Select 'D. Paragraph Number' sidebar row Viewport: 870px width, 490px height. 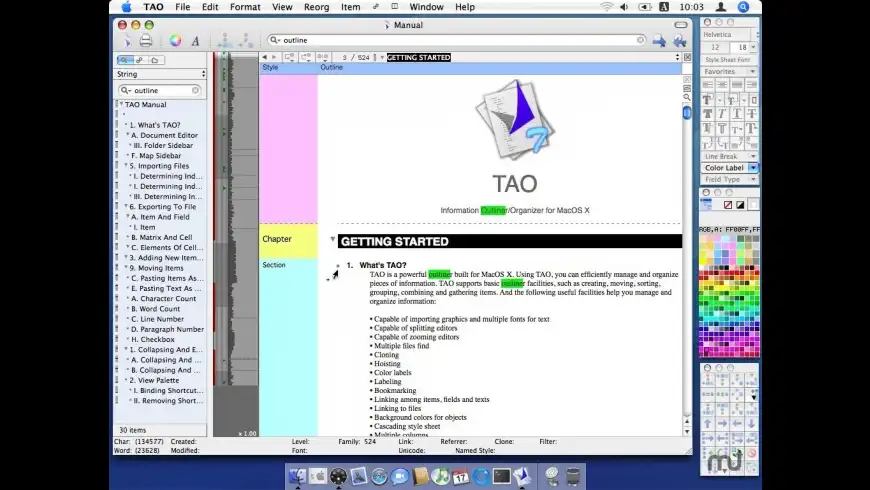[x=168, y=329]
